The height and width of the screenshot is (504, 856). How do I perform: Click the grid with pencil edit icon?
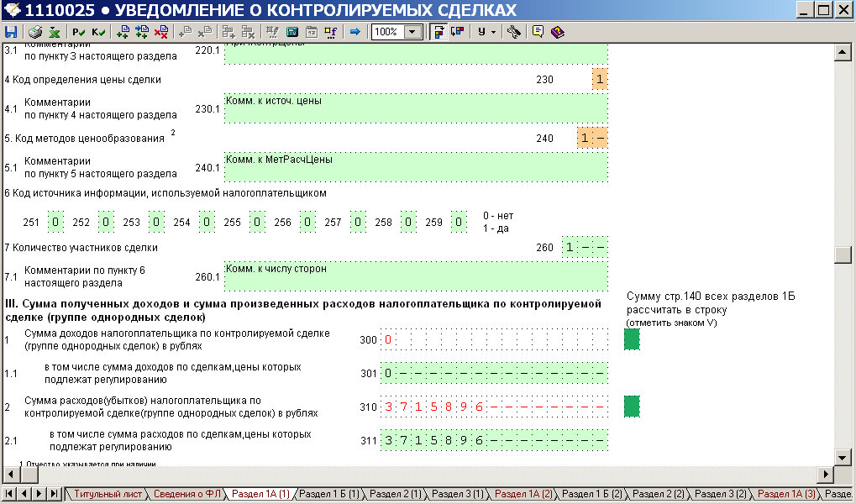[272, 32]
